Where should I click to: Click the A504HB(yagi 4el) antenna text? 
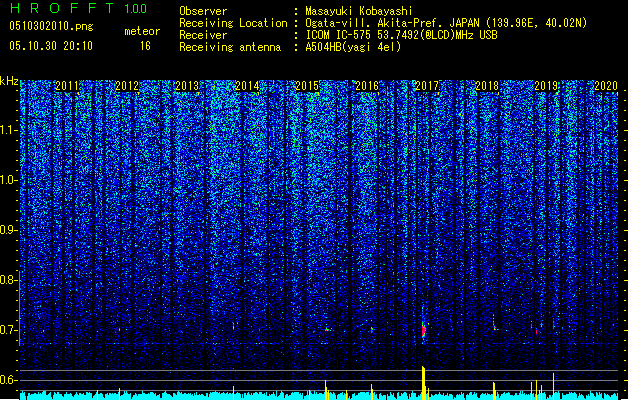353,47
